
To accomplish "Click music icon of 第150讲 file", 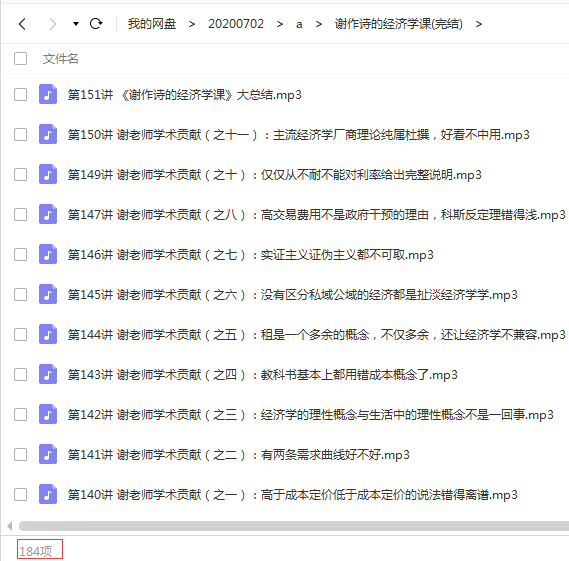I will [x=48, y=134].
